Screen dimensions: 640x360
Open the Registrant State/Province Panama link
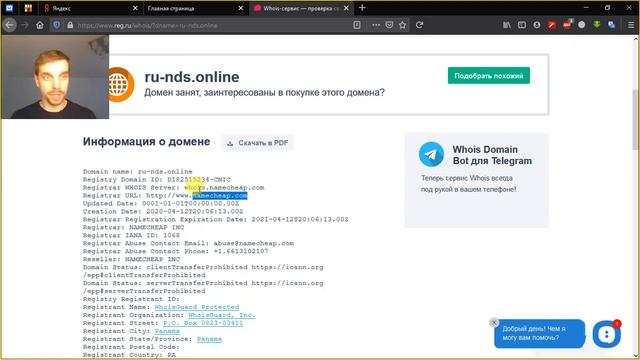coord(209,339)
